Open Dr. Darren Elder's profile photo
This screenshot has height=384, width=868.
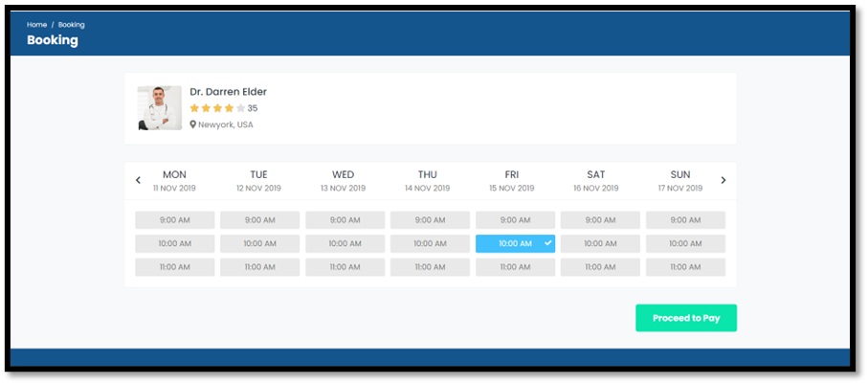[x=159, y=108]
